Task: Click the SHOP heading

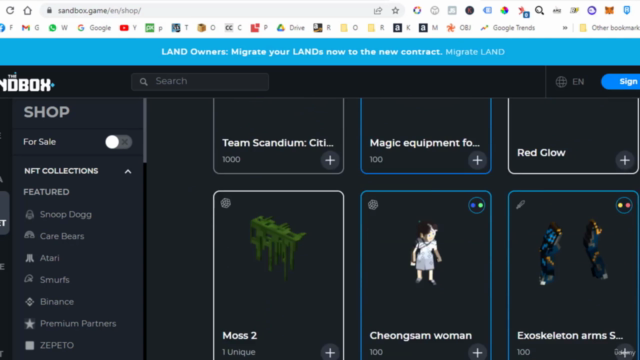Action: tap(47, 112)
